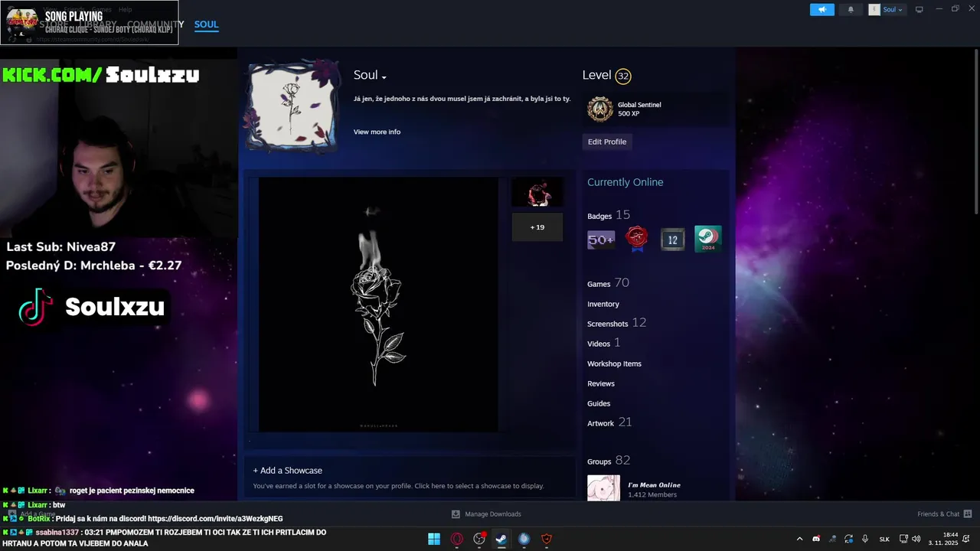The height and width of the screenshot is (551, 980).
Task: Select the small red artwork thumbnail
Action: (x=537, y=193)
